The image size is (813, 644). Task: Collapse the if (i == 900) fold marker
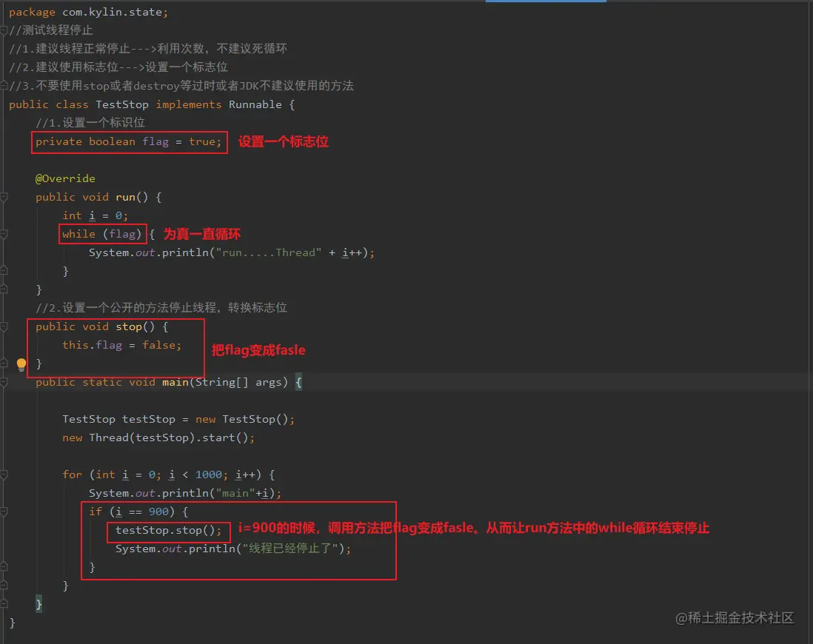coord(4,511)
